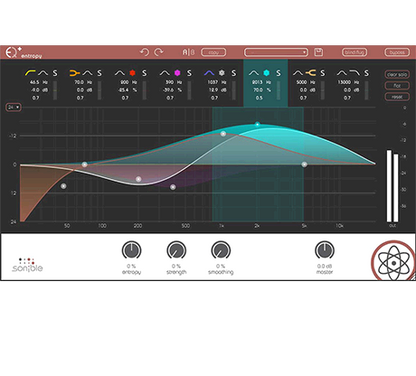Select the 46.5 Hz low-cut node
Viewport: 416px width, 376px height.
[x=63, y=186]
